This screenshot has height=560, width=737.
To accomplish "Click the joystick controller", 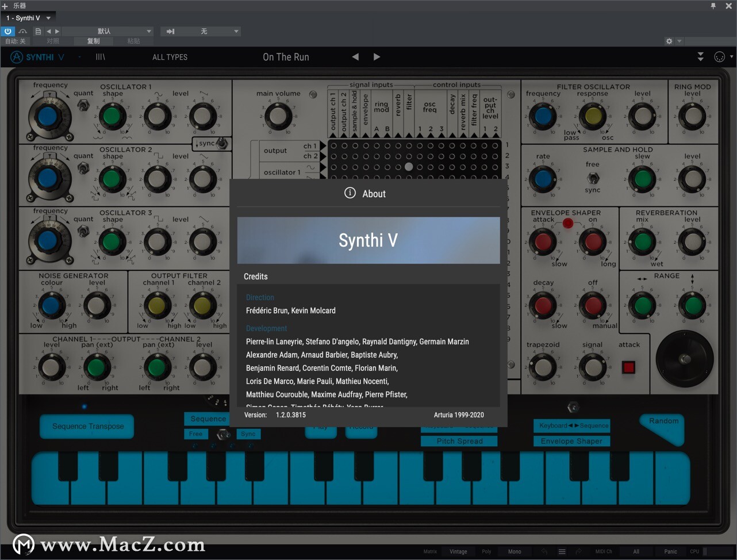I will click(685, 359).
